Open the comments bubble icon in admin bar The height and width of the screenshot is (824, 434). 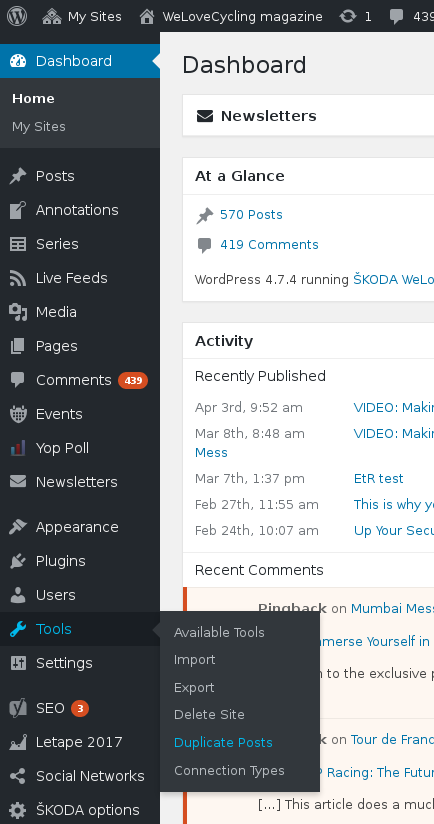click(x=397, y=17)
